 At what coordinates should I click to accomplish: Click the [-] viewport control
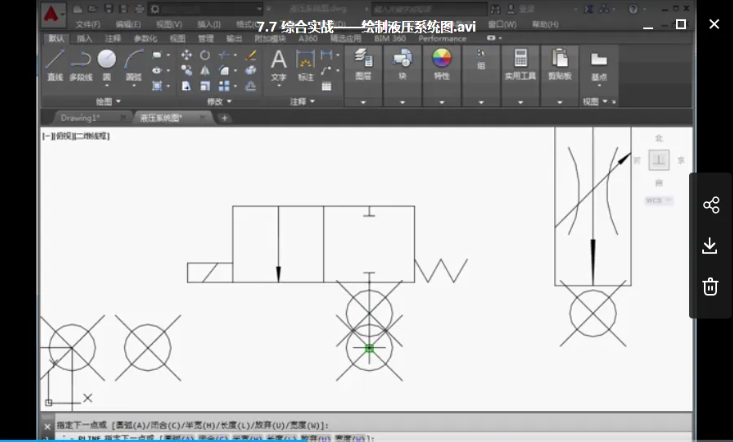pos(47,136)
